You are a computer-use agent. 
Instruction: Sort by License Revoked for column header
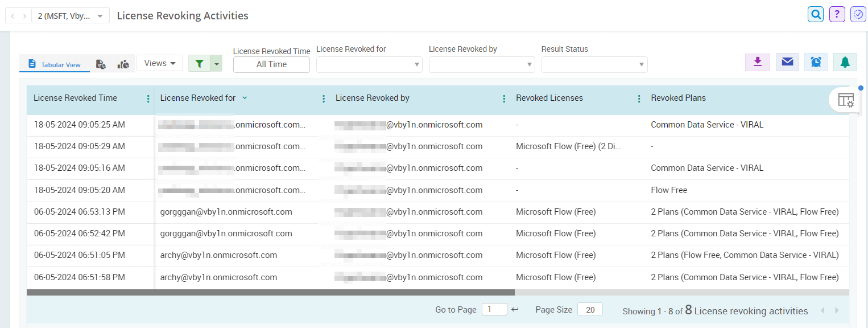198,98
